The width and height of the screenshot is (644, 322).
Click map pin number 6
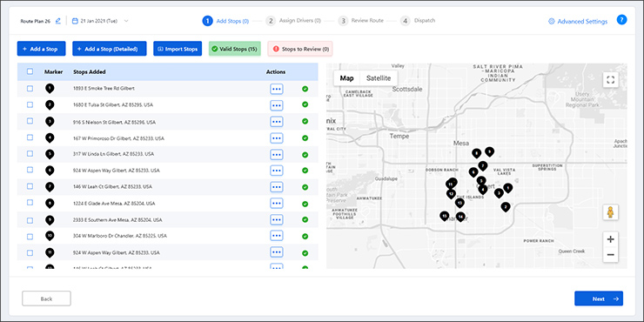pyautogui.click(x=473, y=171)
